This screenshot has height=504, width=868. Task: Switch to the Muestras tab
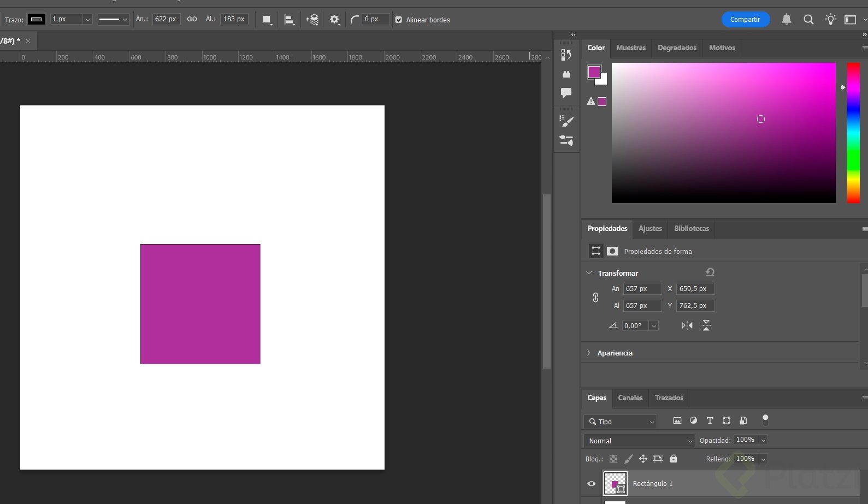[630, 48]
